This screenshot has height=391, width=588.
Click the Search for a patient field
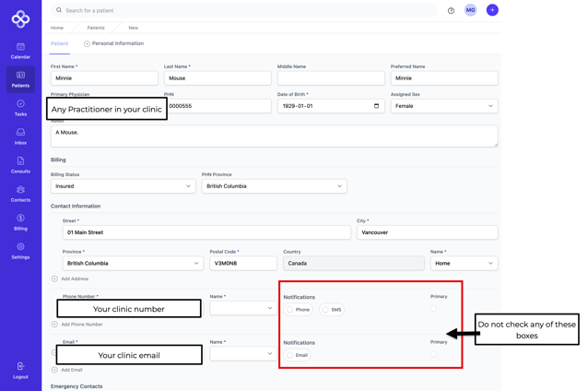click(244, 11)
